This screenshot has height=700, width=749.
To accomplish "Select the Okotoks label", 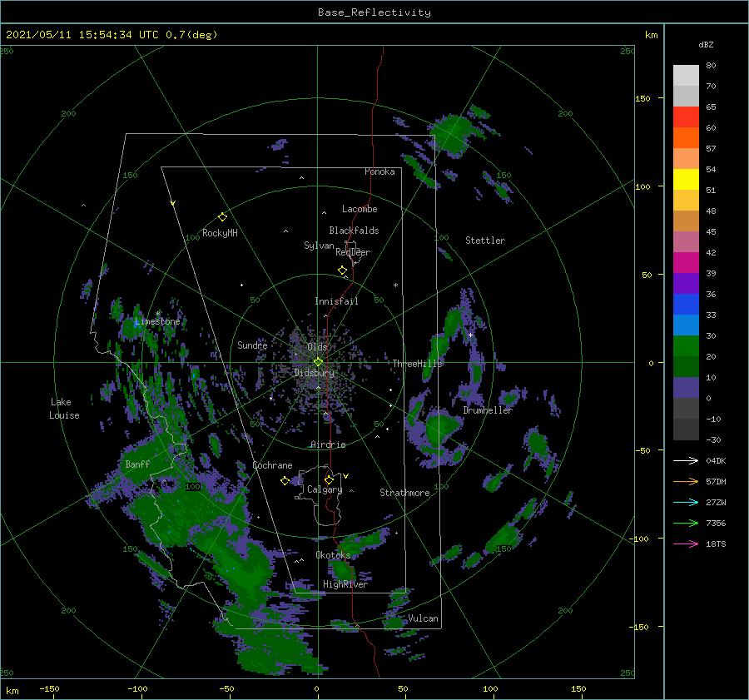I will pos(333,554).
